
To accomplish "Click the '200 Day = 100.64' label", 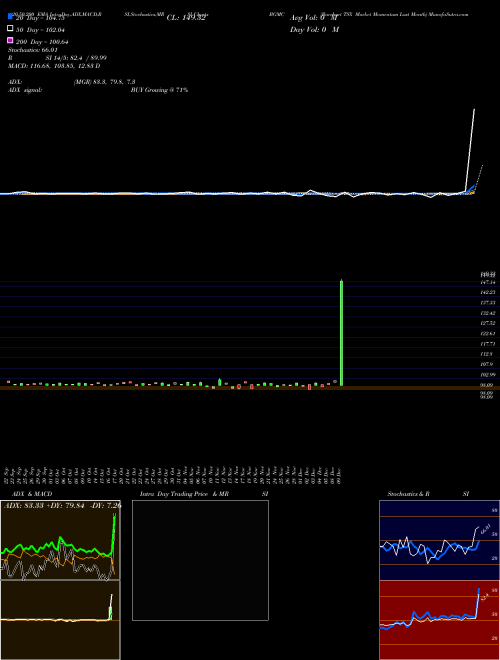I will [42, 42].
